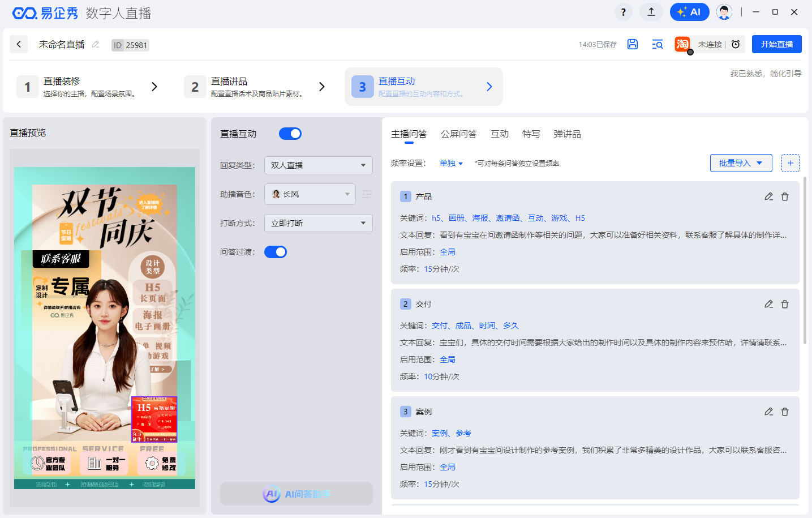Delete the 交付 question entry
The image size is (812, 518).
tap(785, 304)
